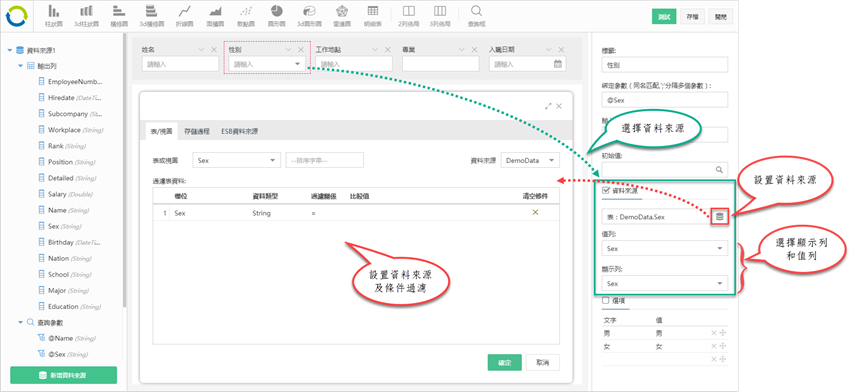The image size is (851, 392).
Task: Insert a 圓形圖 pie chart
Action: coord(277,16)
